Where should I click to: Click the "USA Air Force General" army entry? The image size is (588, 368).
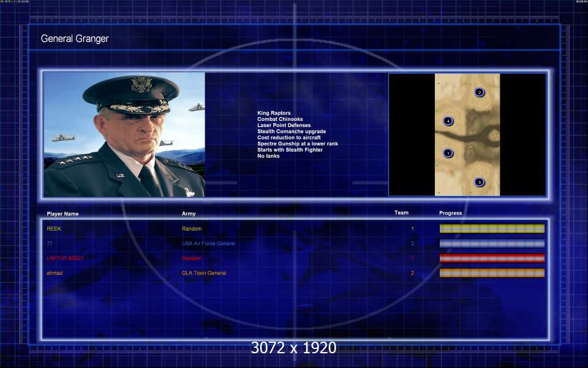click(208, 243)
